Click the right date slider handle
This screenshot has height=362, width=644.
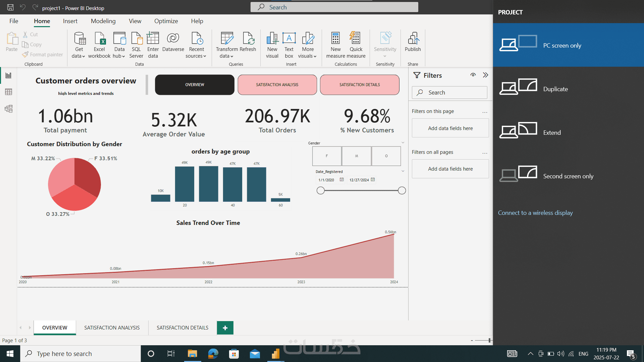(402, 191)
